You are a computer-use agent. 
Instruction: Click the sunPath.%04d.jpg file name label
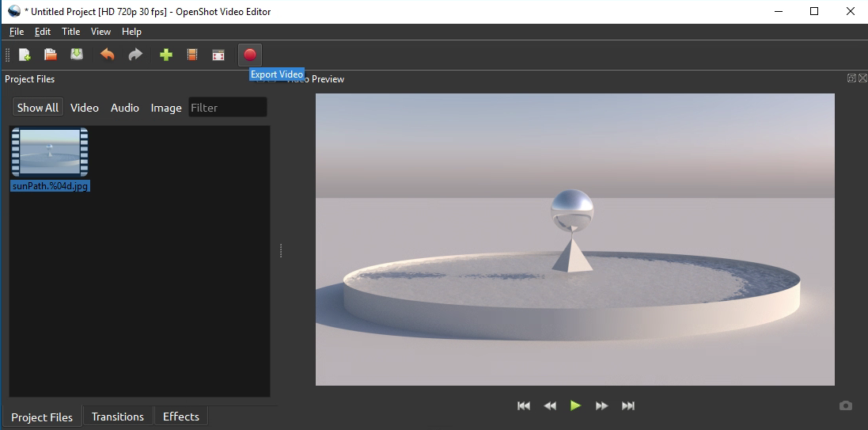click(x=51, y=186)
